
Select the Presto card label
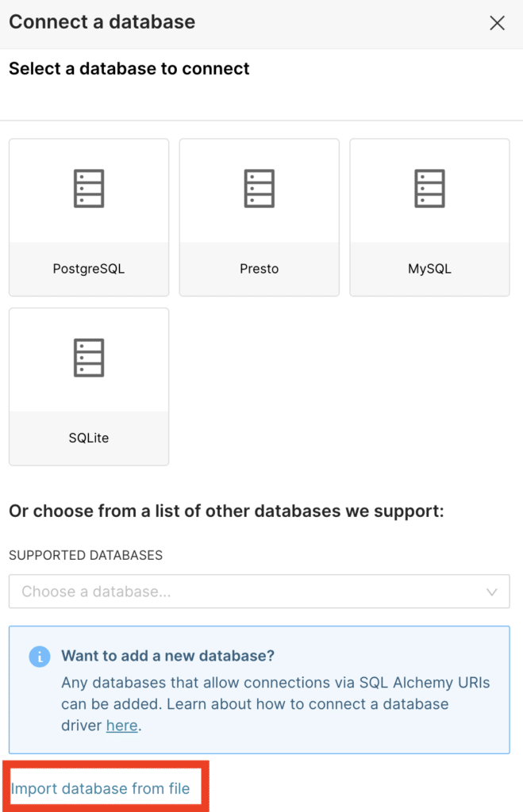259,269
